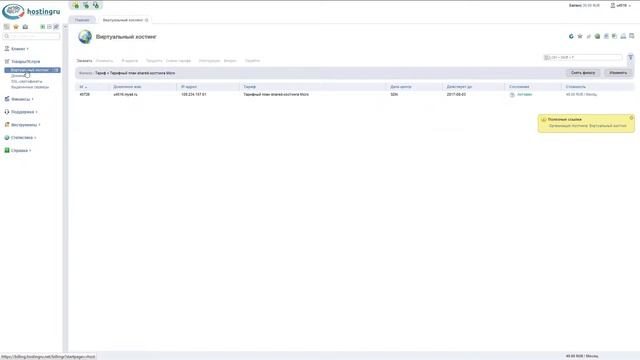Click the domain name cell u4516.myall.ru
Viewport: 640px width, 360px height.
[x=125, y=94]
